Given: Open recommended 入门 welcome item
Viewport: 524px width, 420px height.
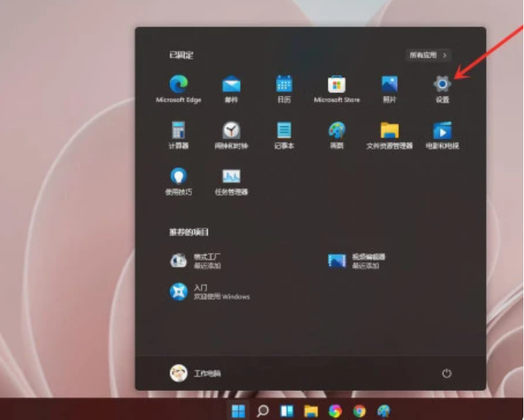Looking at the screenshot, I should tap(210, 292).
